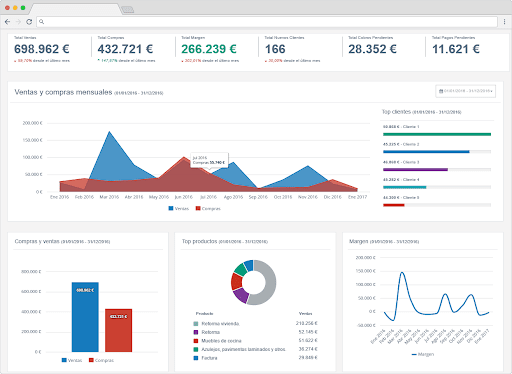512x374 pixels.
Task: Click the Total Compras value 432.721 €
Action: [125, 49]
